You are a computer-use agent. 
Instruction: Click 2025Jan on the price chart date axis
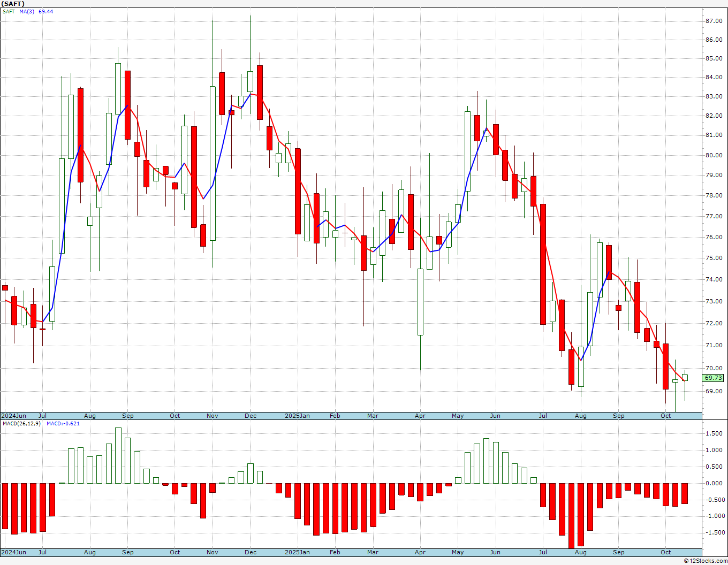297,416
